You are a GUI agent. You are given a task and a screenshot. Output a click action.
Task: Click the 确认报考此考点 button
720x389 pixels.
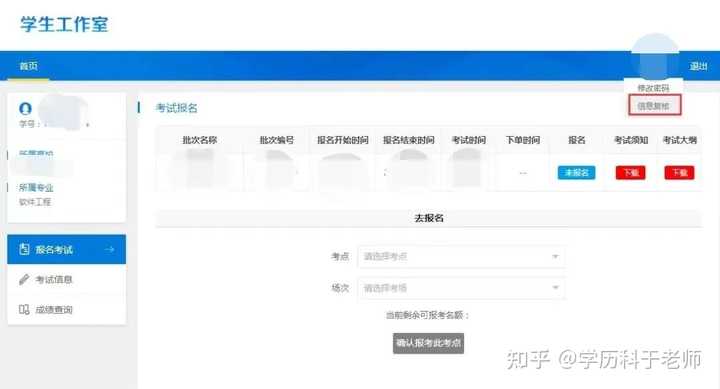point(428,343)
